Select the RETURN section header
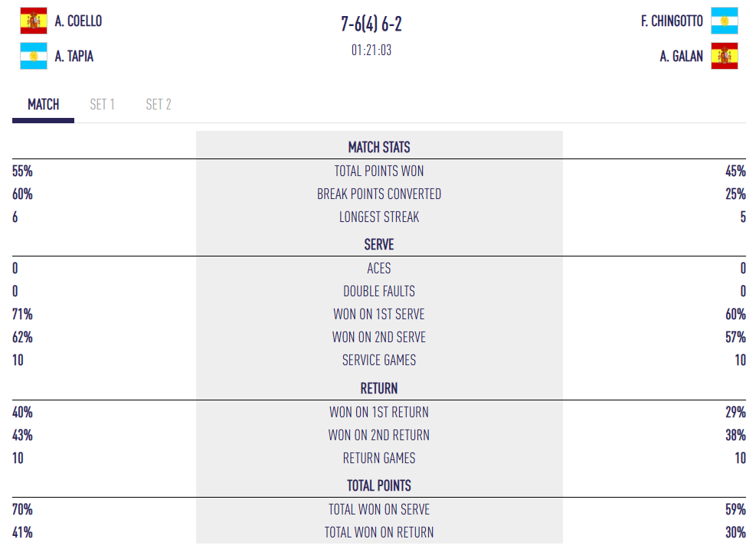The width and height of the screenshot is (756, 552). (x=379, y=388)
